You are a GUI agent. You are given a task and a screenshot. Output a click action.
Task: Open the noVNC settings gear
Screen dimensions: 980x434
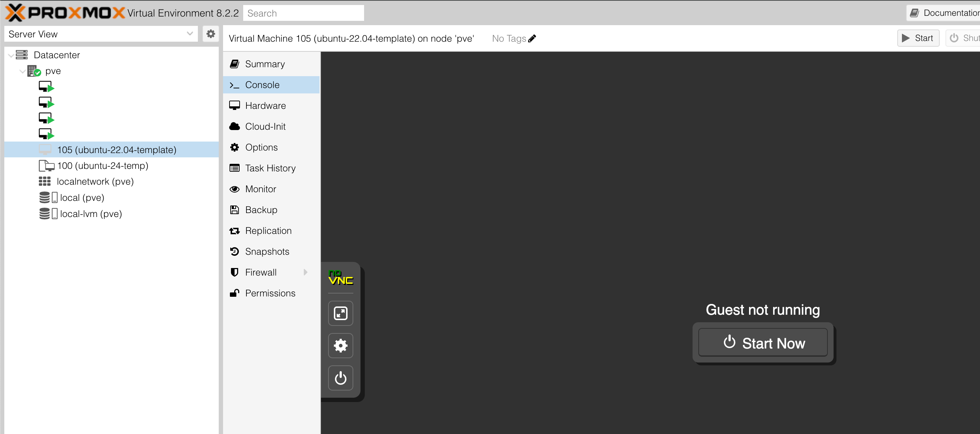(x=340, y=346)
